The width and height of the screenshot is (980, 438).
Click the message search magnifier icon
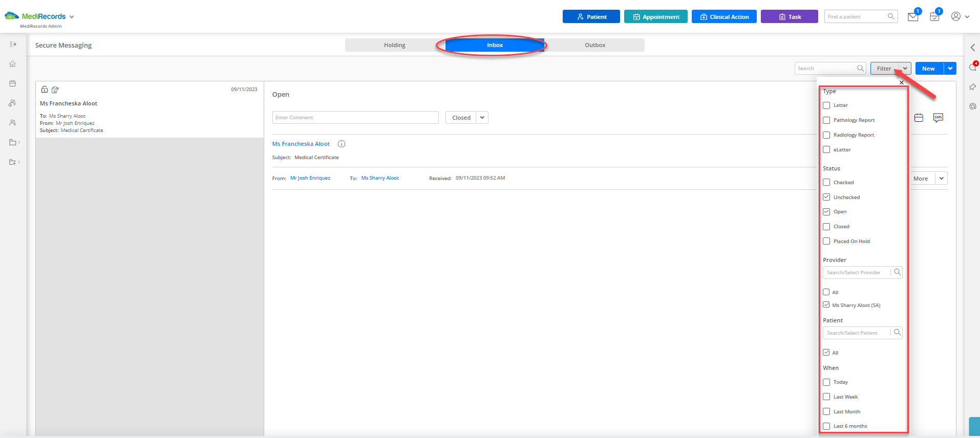860,68
